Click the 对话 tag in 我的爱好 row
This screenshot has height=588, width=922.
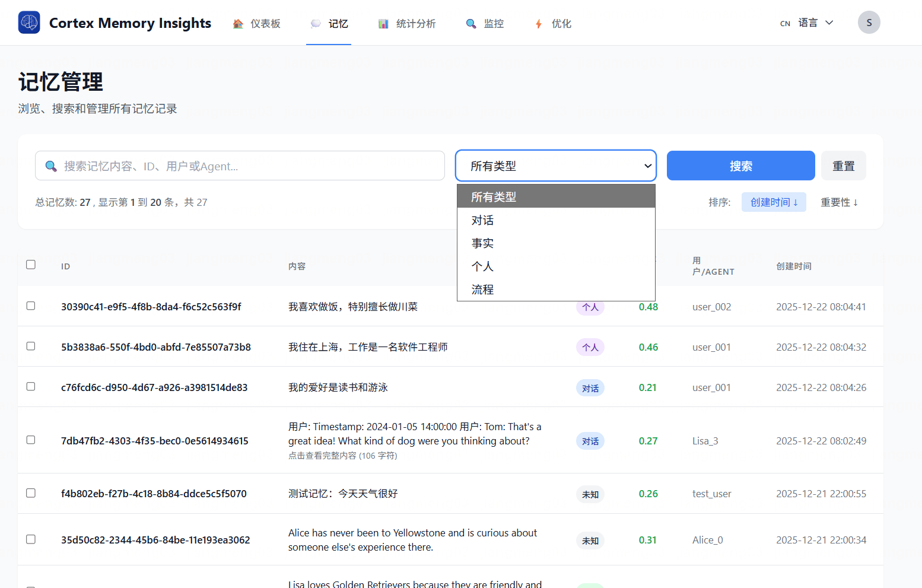pyautogui.click(x=590, y=388)
